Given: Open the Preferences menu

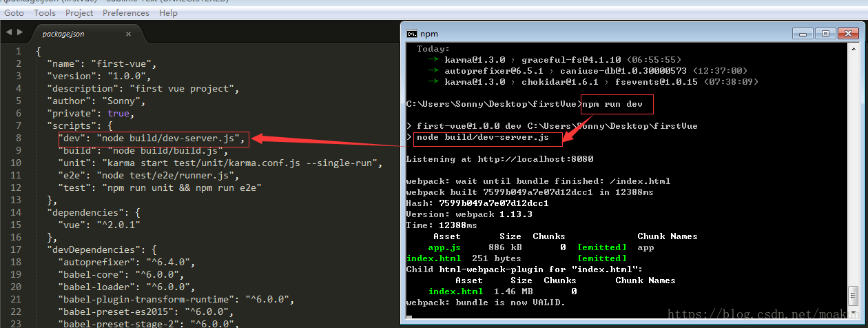Looking at the screenshot, I should click(x=126, y=12).
